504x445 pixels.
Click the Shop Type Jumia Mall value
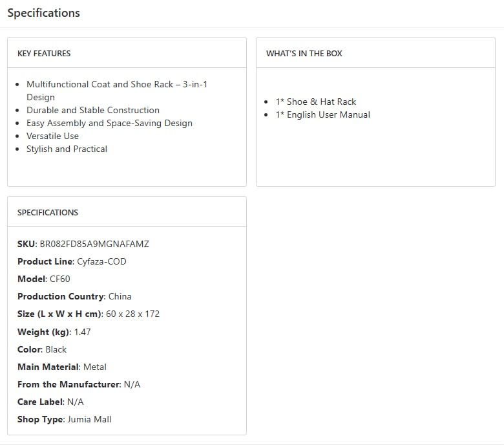(x=89, y=419)
